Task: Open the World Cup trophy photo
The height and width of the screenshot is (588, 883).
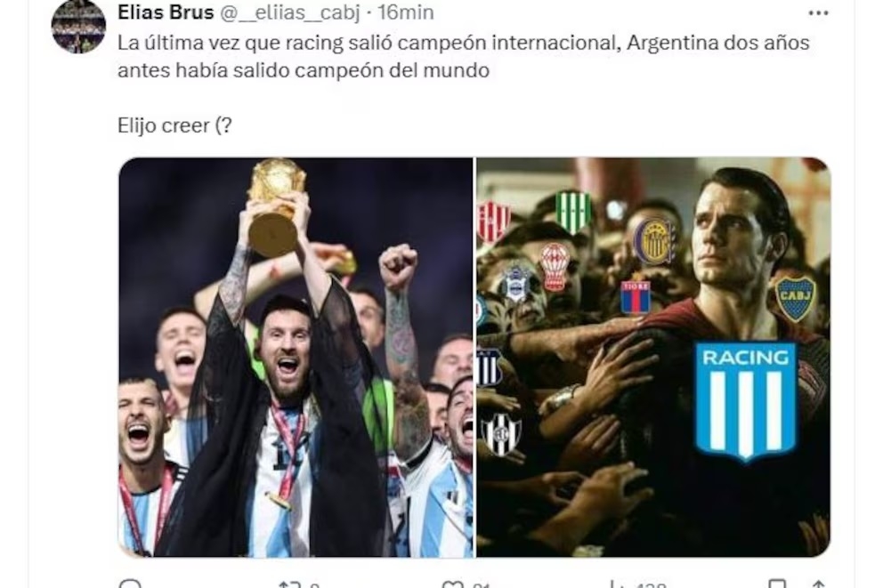Action: pyautogui.click(x=296, y=358)
